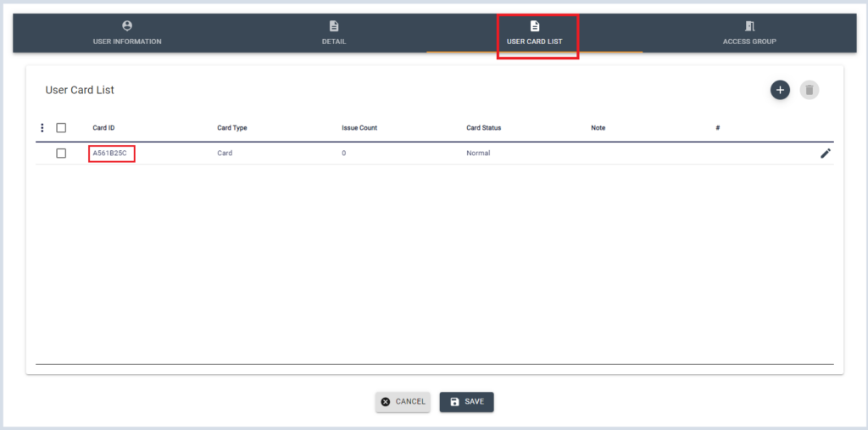Click the plus icon to add a card

coord(780,90)
